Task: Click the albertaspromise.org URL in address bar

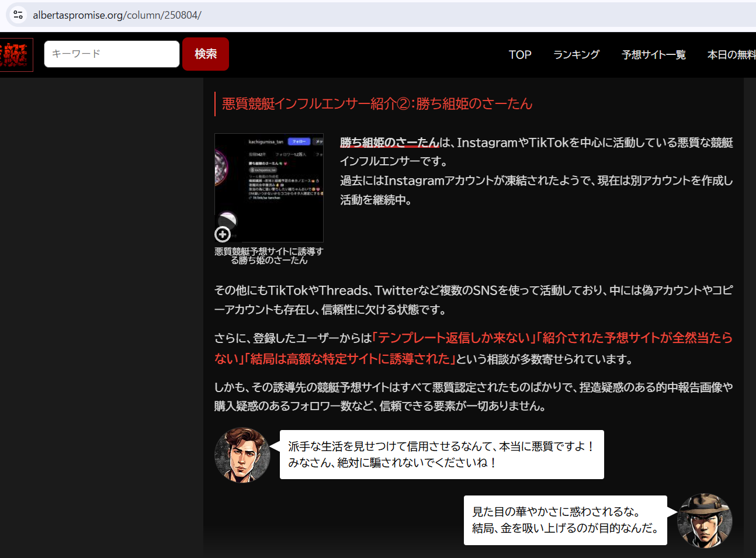Action: click(x=117, y=15)
